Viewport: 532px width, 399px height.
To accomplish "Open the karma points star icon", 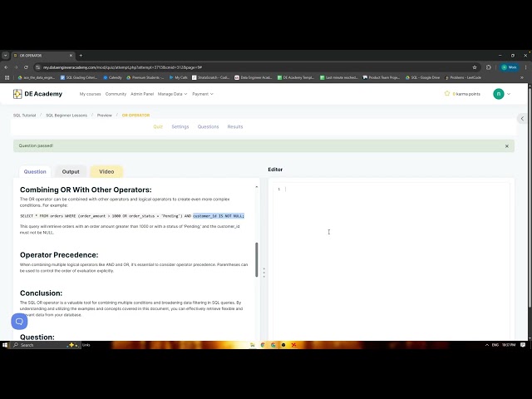I will tap(447, 94).
